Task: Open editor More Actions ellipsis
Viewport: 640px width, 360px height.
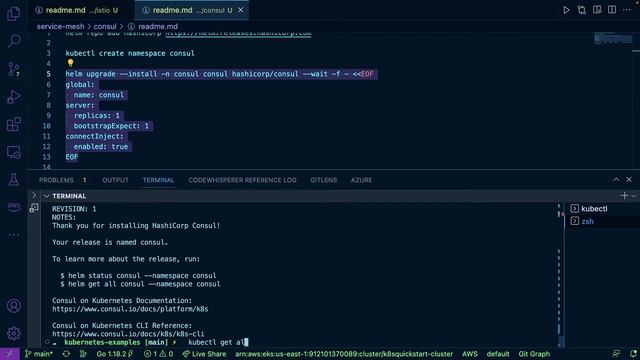Action: tap(627, 10)
